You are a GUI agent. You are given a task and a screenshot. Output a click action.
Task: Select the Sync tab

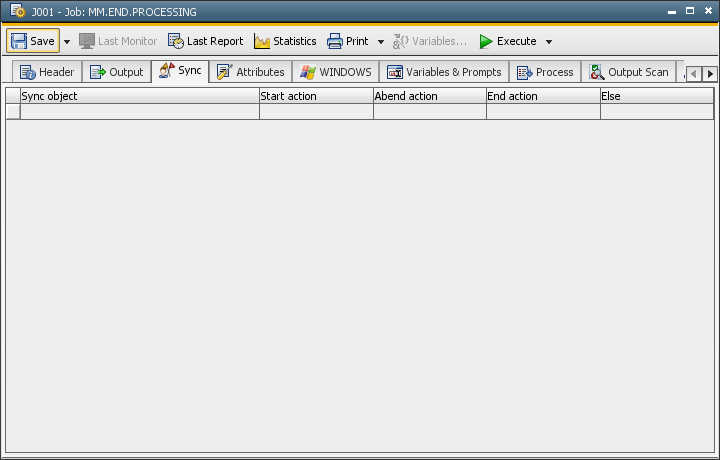coord(180,71)
